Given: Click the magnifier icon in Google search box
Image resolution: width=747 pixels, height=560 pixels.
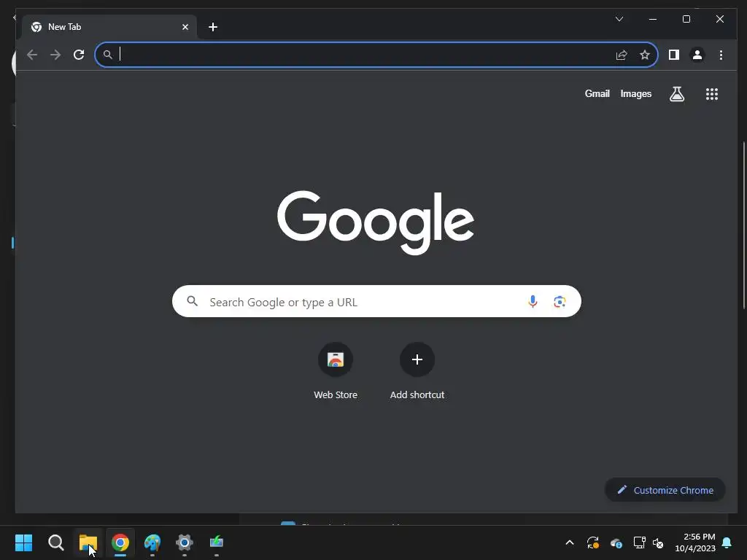Looking at the screenshot, I should (193, 301).
